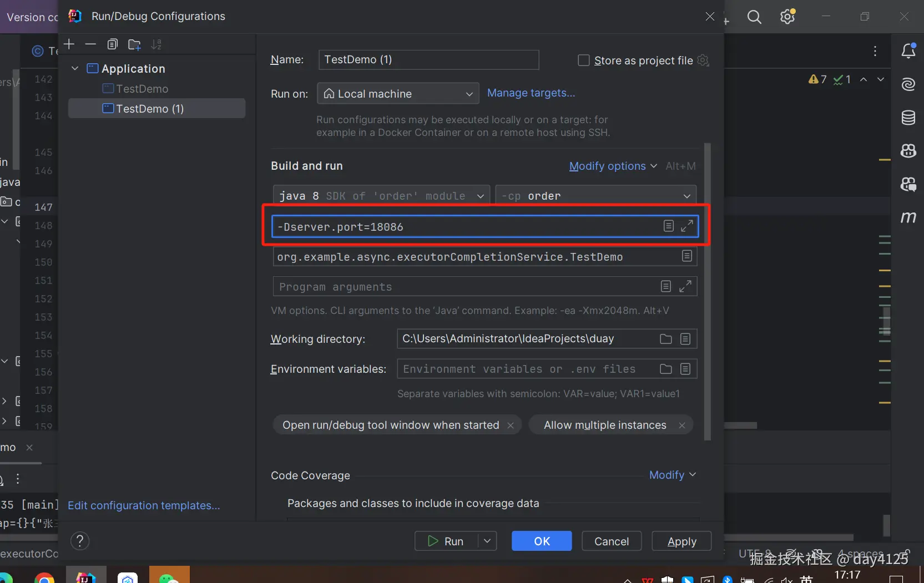Go to previous highlighted problem arrow

(864, 79)
